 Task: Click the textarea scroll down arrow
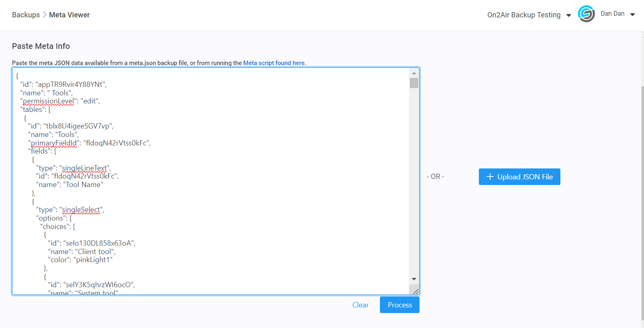[x=414, y=279]
